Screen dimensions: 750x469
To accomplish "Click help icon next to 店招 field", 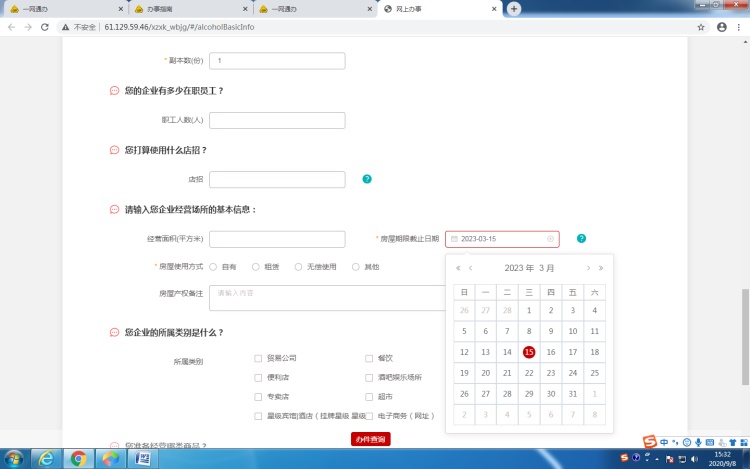I will [367, 180].
